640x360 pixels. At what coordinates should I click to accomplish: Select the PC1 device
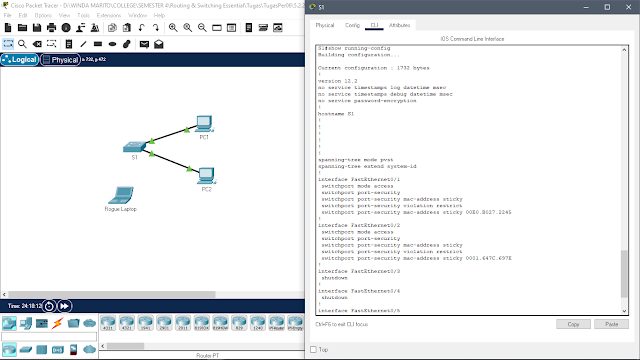click(204, 124)
